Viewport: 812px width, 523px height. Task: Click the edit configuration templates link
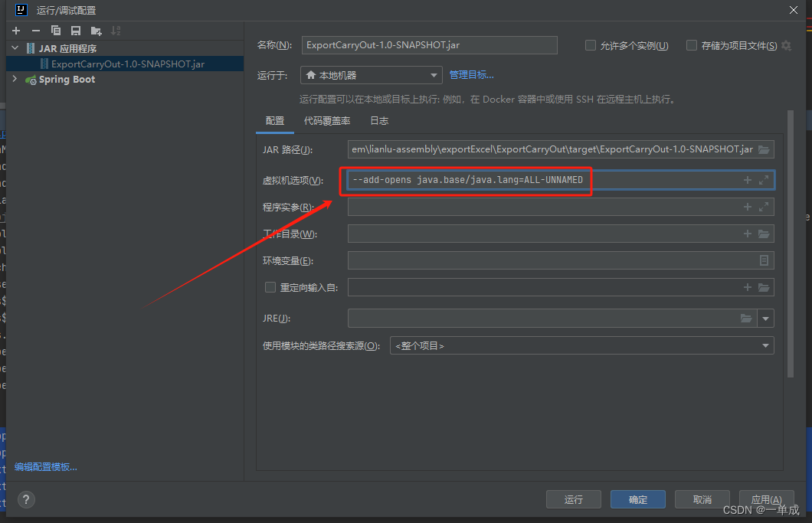pyautogui.click(x=44, y=466)
